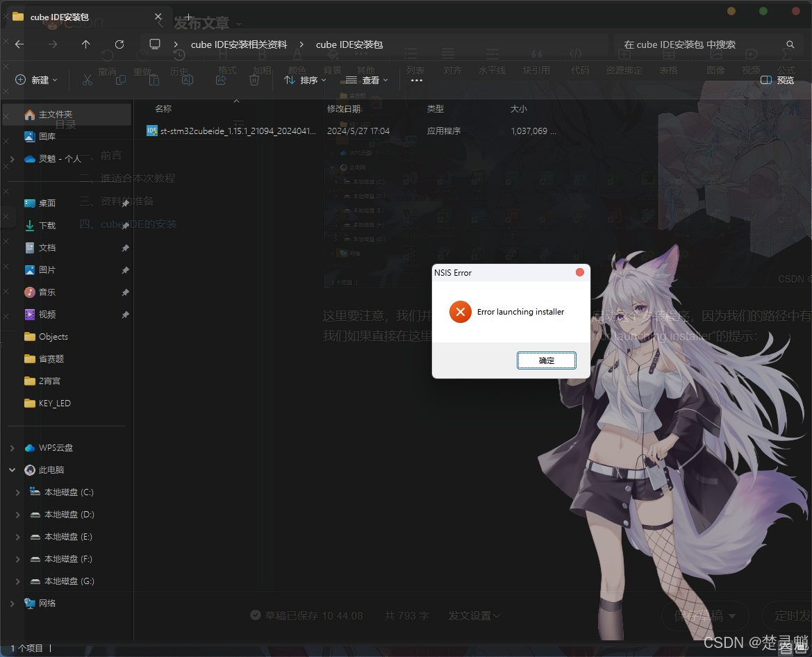This screenshot has height=657, width=812.
Task: Expand 本地磁盘 (F:) in the tree
Action: [x=18, y=560]
